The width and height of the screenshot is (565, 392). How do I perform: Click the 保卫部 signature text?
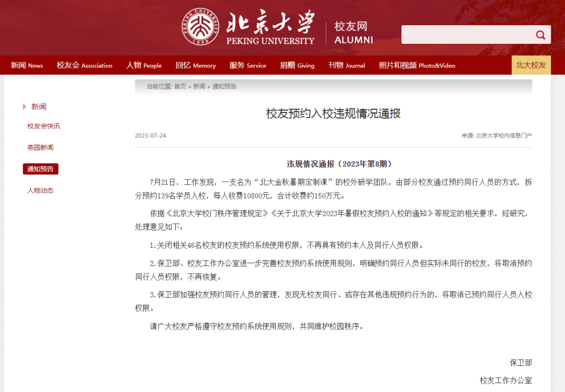click(x=521, y=363)
